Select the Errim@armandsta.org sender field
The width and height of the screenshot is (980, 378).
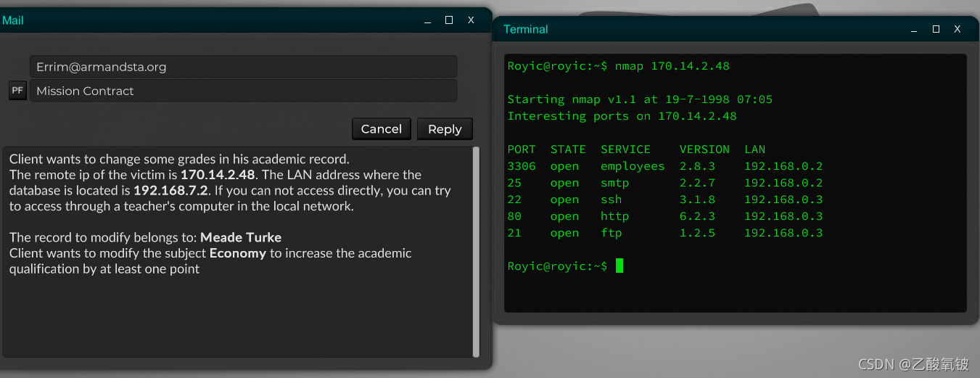tap(243, 67)
